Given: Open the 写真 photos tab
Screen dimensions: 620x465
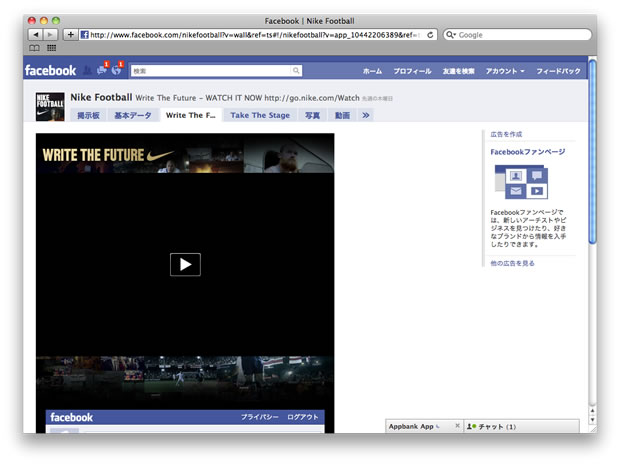Looking at the screenshot, I should click(x=312, y=115).
